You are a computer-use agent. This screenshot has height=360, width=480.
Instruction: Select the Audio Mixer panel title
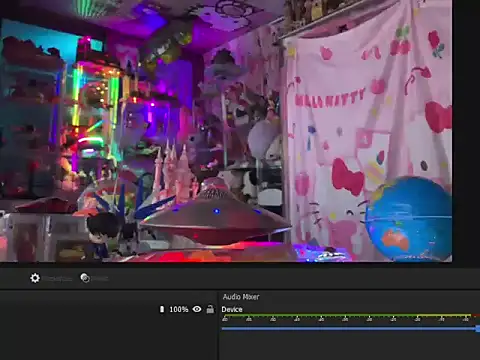[241, 297]
